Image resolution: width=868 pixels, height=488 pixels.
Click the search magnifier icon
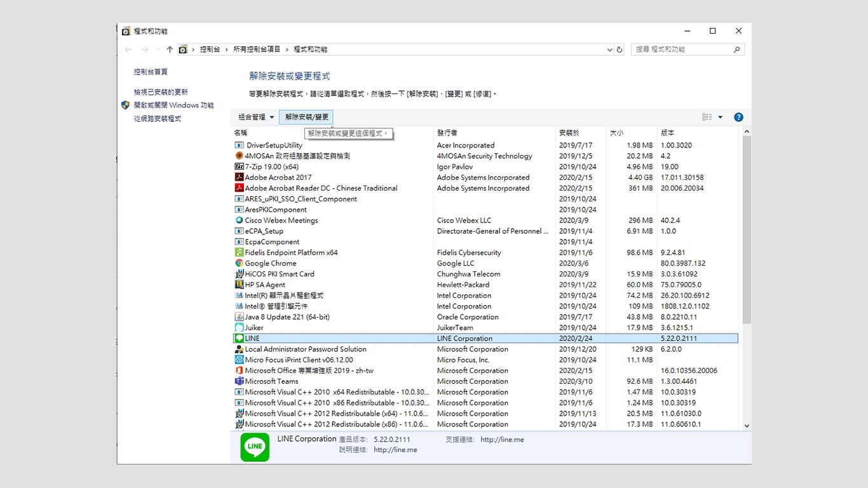pyautogui.click(x=736, y=50)
